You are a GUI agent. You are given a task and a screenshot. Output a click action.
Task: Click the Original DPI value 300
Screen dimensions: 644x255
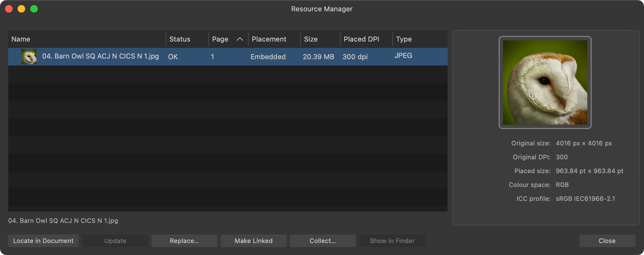(x=562, y=157)
